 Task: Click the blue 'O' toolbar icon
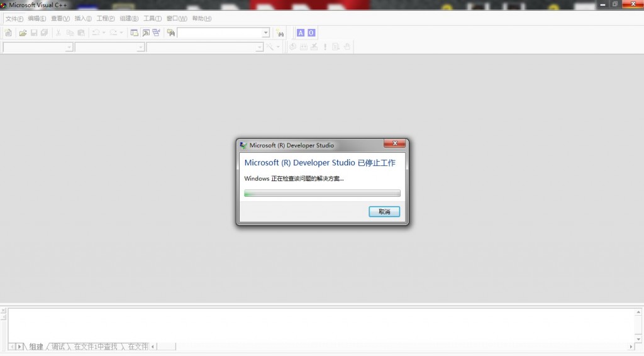[x=311, y=33]
